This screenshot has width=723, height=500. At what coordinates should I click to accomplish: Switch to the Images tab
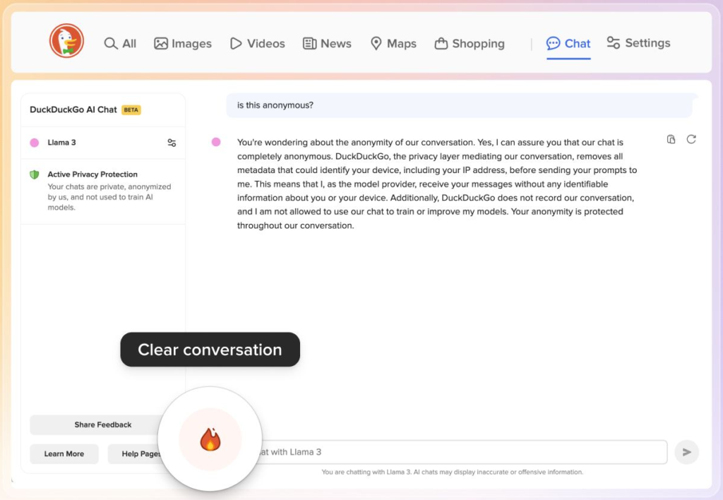182,44
